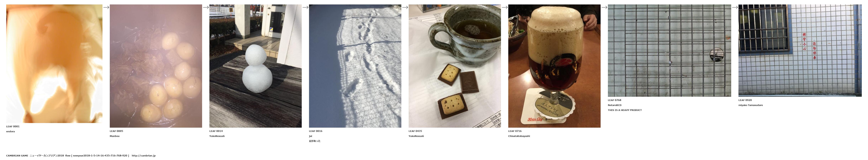Viewport: 868px width, 160px height.
Task: Click the CAMBRIAN GAME footer title
Action: tap(17, 156)
